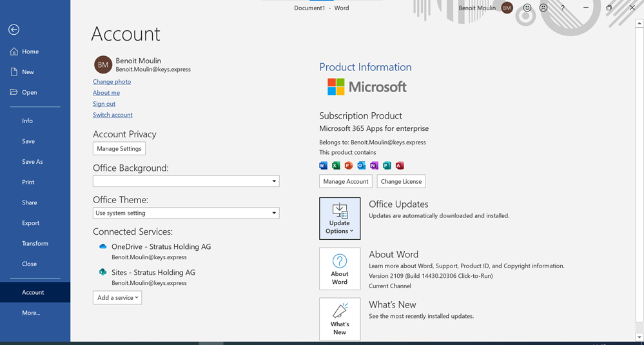Click the question mark help icon
Screen dimensions: 644x345
(563, 8)
